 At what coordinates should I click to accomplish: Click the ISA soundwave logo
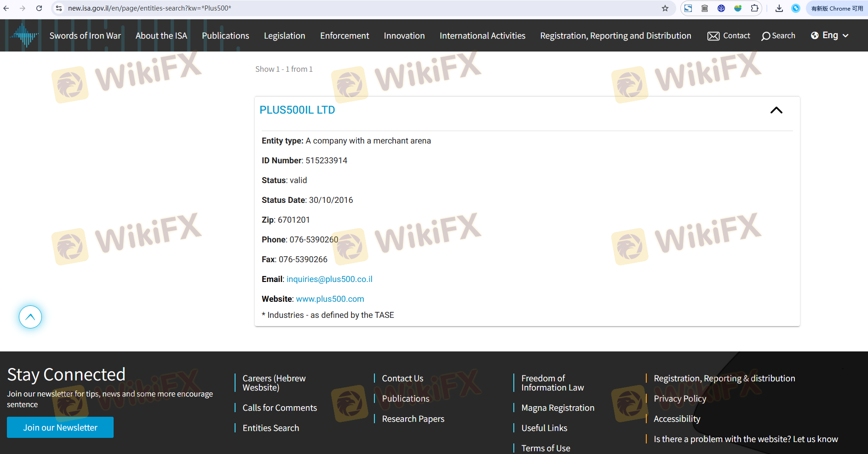(x=24, y=35)
